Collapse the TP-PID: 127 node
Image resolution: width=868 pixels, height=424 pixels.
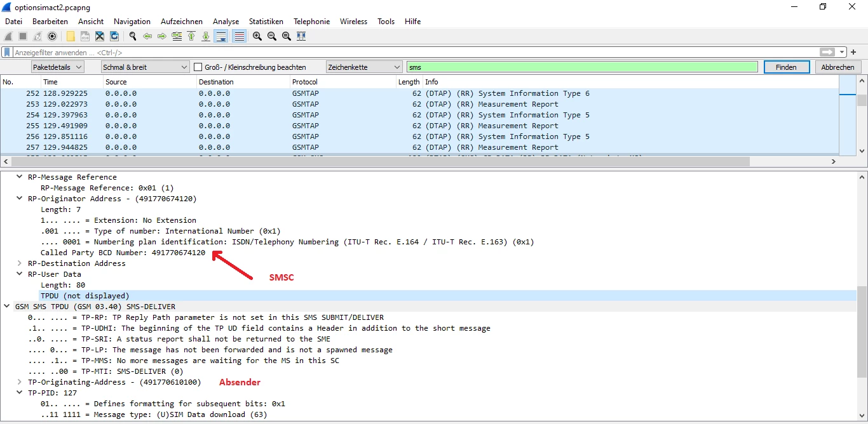pyautogui.click(x=20, y=393)
